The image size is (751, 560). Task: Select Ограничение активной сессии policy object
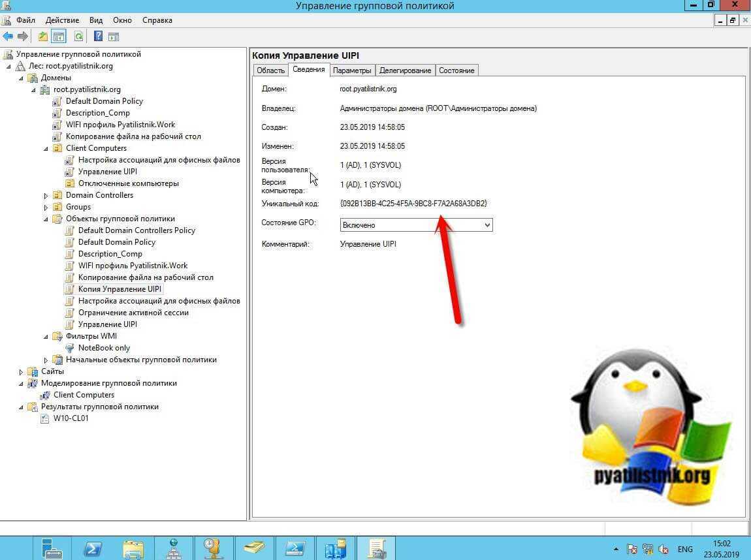(133, 313)
